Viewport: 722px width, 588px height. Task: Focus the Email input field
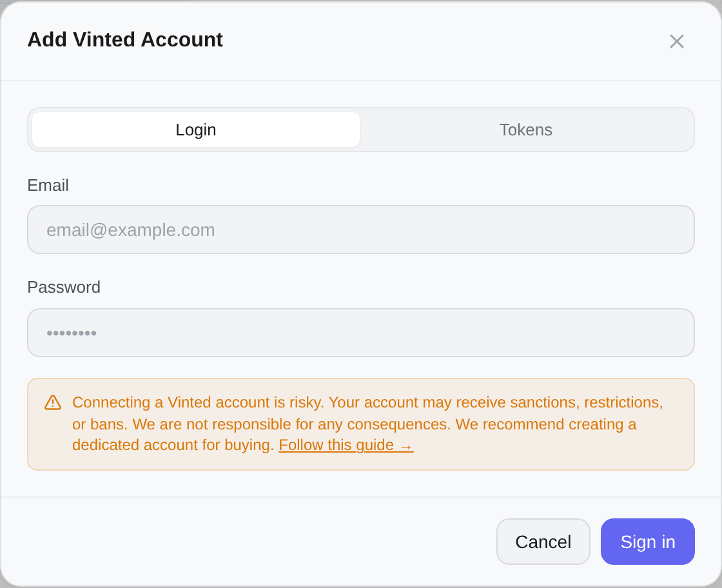(x=361, y=230)
